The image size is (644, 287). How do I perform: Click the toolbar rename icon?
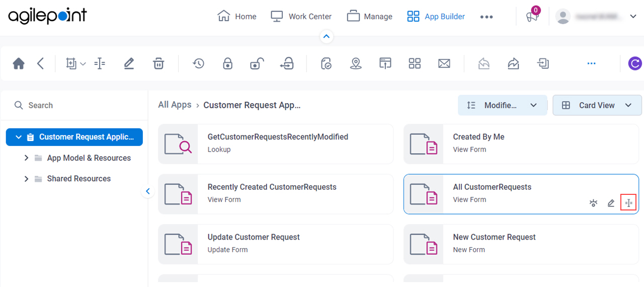pyautogui.click(x=100, y=63)
